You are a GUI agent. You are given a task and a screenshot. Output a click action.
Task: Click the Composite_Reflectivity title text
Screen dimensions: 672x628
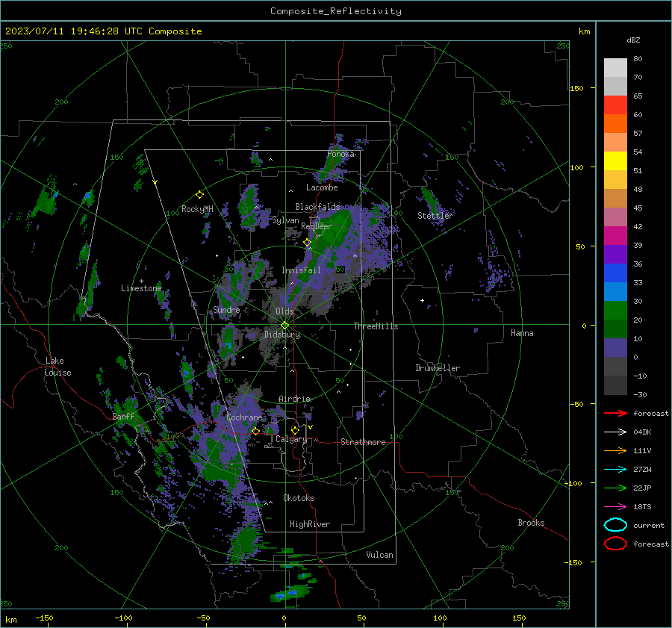pos(336,11)
